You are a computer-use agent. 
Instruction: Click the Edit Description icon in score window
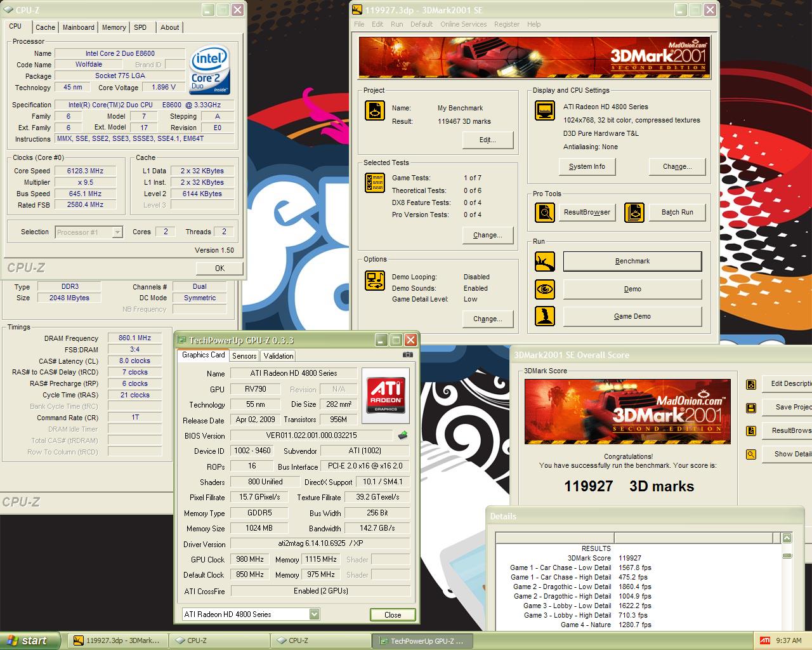pyautogui.click(x=751, y=384)
